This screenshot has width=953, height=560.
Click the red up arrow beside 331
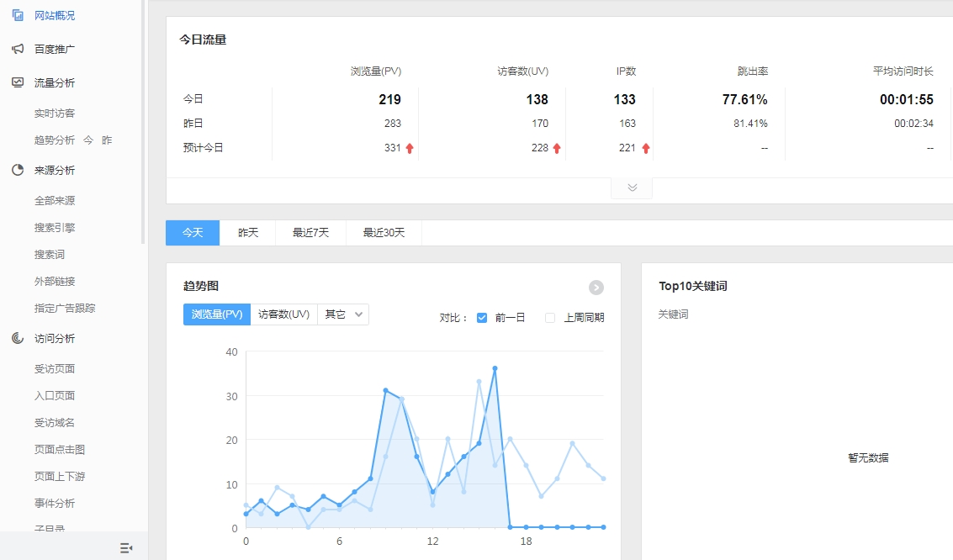tap(410, 148)
